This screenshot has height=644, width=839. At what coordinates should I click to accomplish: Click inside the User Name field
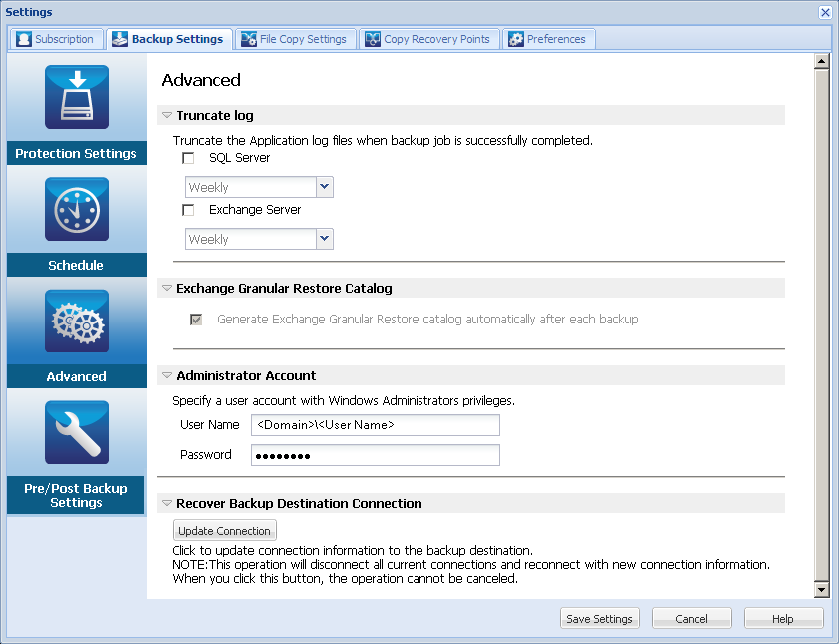click(375, 425)
